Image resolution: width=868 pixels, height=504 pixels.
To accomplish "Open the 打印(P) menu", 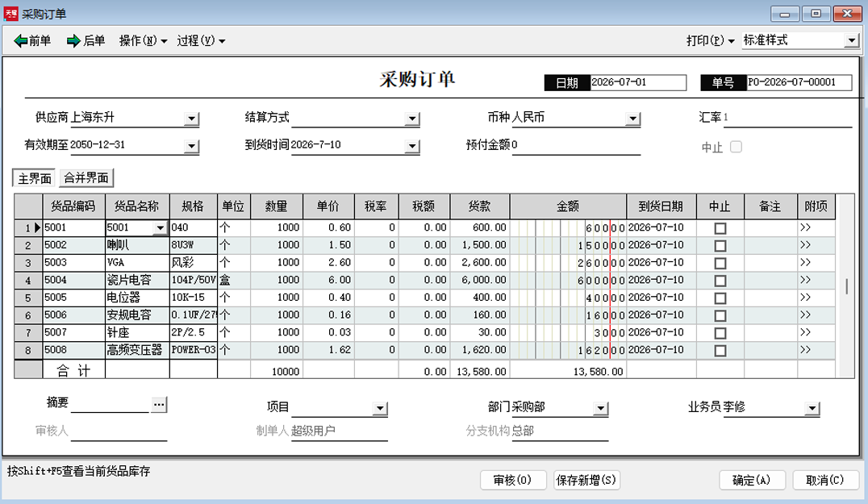I will coord(710,40).
